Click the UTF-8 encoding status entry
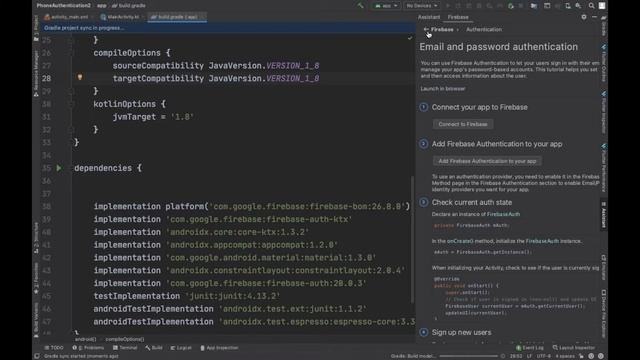The image size is (640, 360). pos(543,356)
